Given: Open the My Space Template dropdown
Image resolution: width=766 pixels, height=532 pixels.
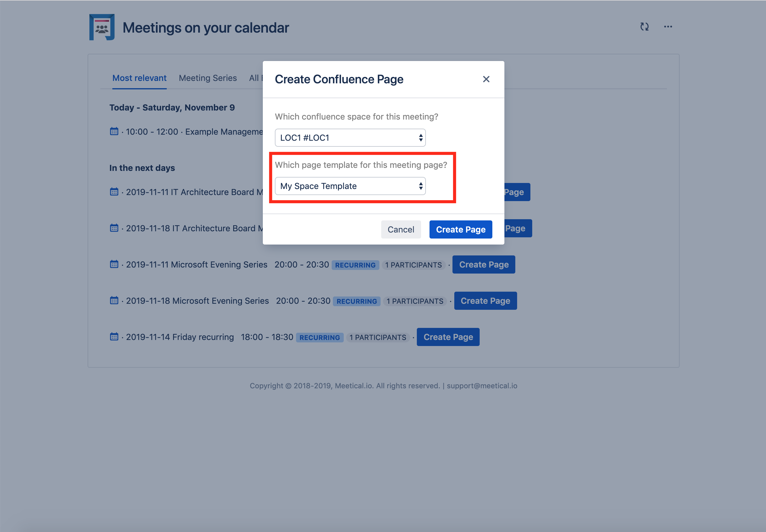Looking at the screenshot, I should 350,186.
